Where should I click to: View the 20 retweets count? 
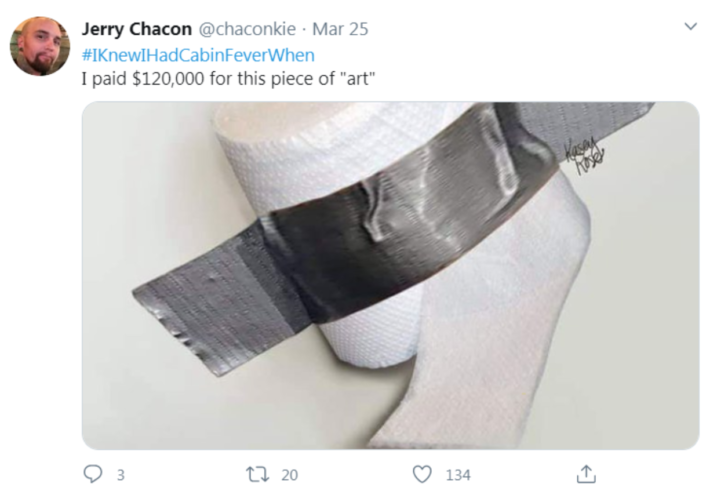coord(289,475)
